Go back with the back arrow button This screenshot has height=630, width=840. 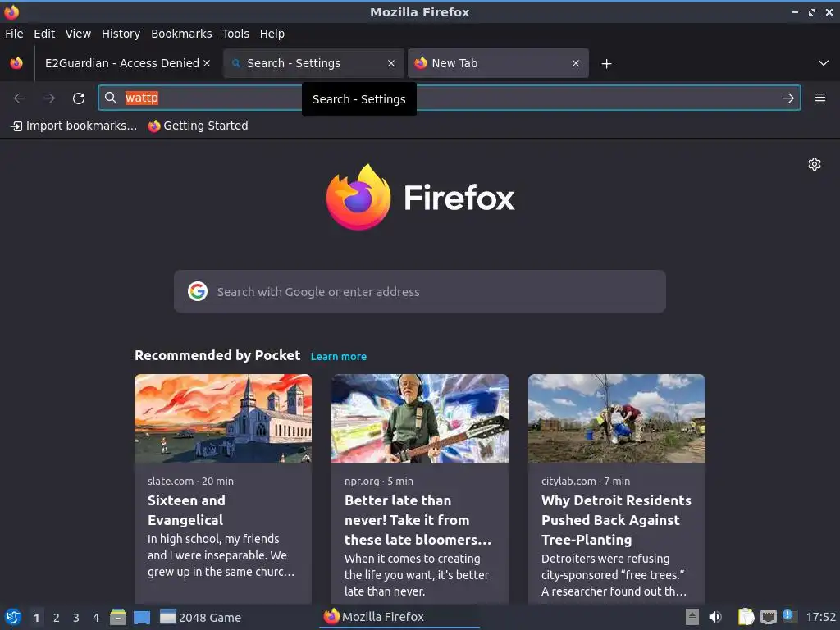tap(20, 98)
